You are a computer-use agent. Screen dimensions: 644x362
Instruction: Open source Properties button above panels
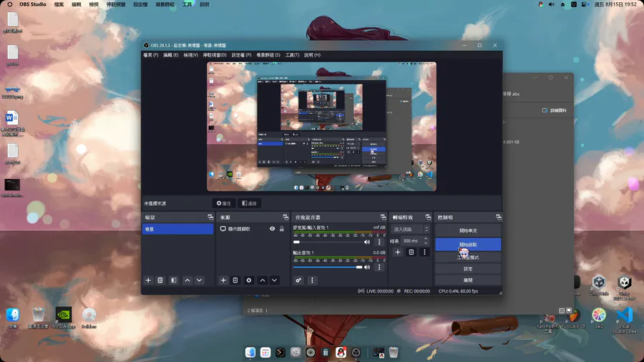pyautogui.click(x=224, y=203)
